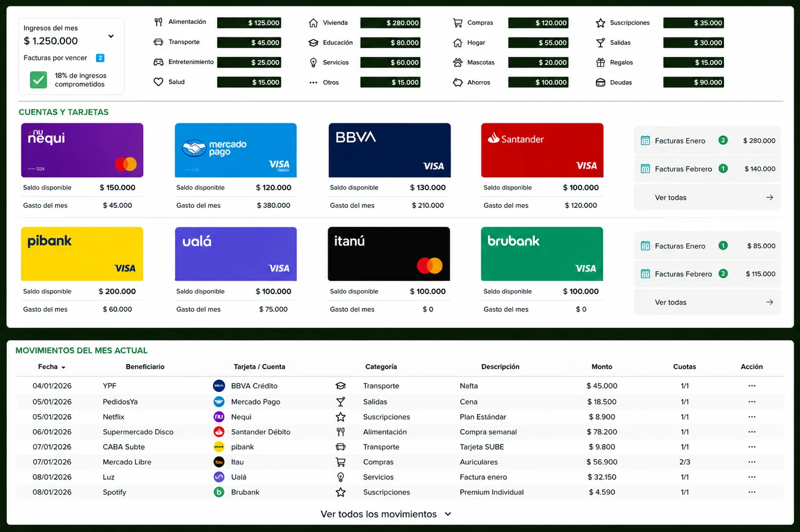This screenshot has width=800, height=532.
Task: Select the Otros three-dots category icon
Action: (x=313, y=83)
